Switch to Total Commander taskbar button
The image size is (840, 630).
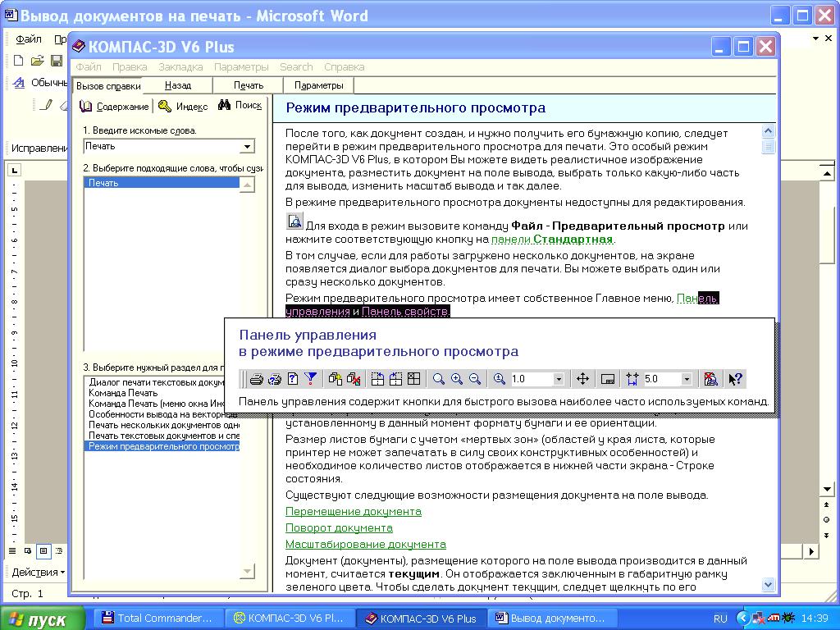tap(158, 619)
